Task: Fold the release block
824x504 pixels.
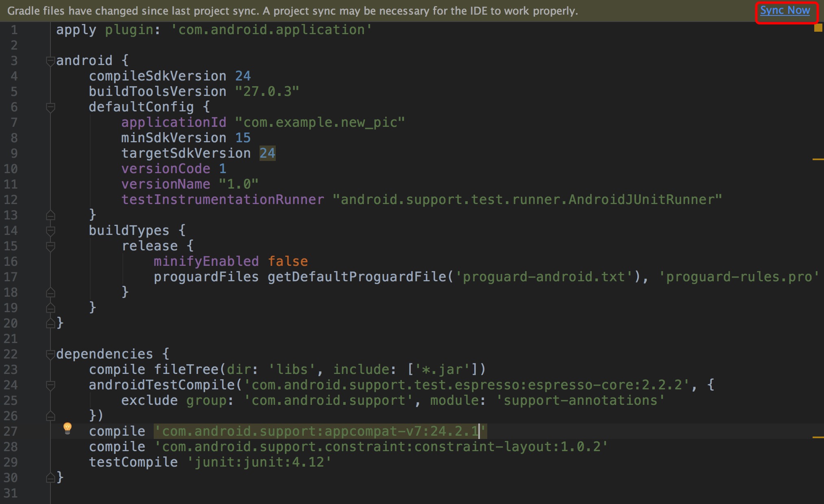Action: coord(50,247)
